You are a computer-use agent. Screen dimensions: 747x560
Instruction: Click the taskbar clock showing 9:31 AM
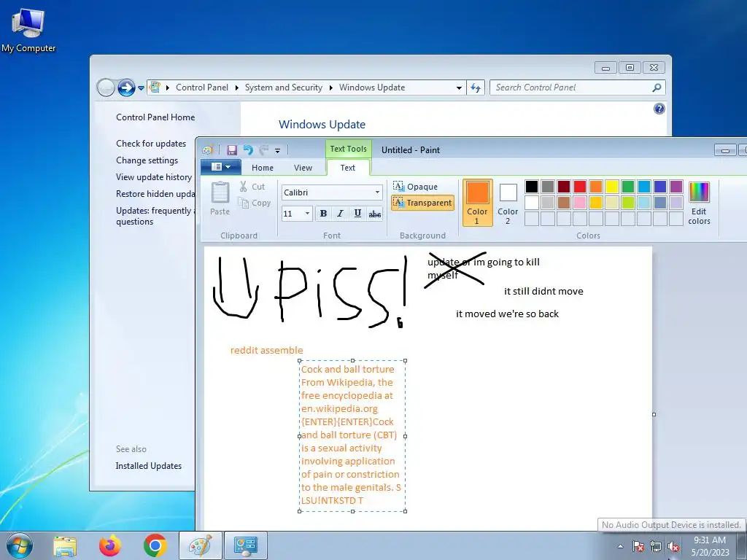coord(711,546)
